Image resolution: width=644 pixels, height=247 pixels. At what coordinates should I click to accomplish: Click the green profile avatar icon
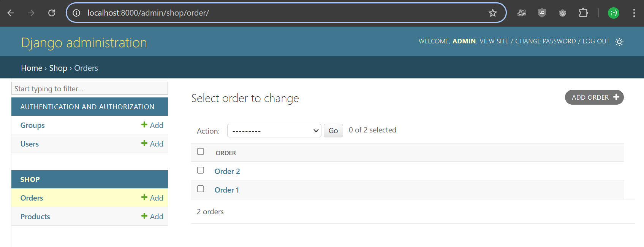613,13
